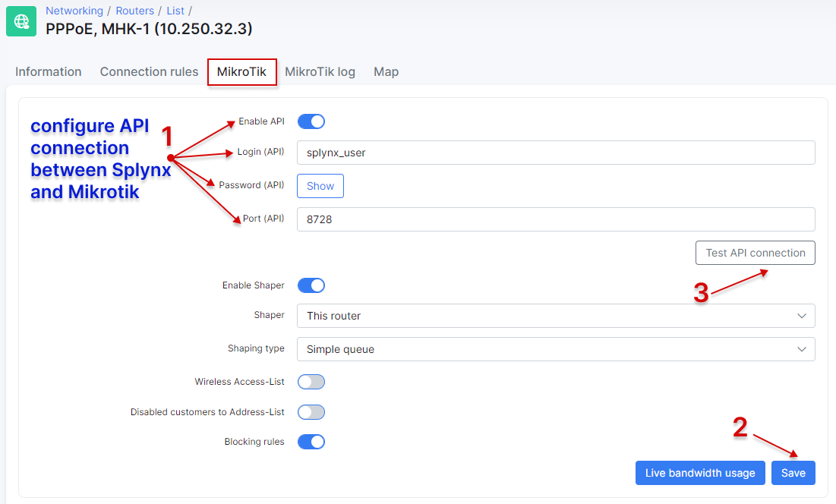Screen dimensions: 836x504
Task: Disable the Blocking rules toggle
Action: coord(311,441)
